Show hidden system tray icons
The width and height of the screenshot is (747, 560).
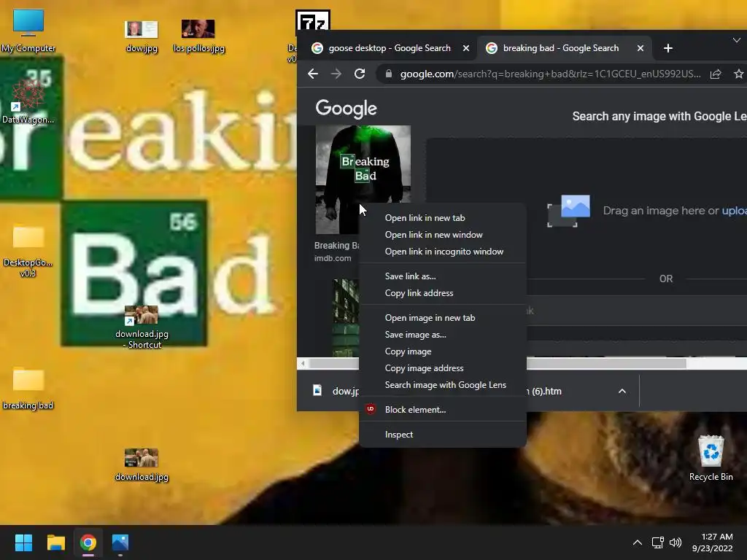point(637,542)
